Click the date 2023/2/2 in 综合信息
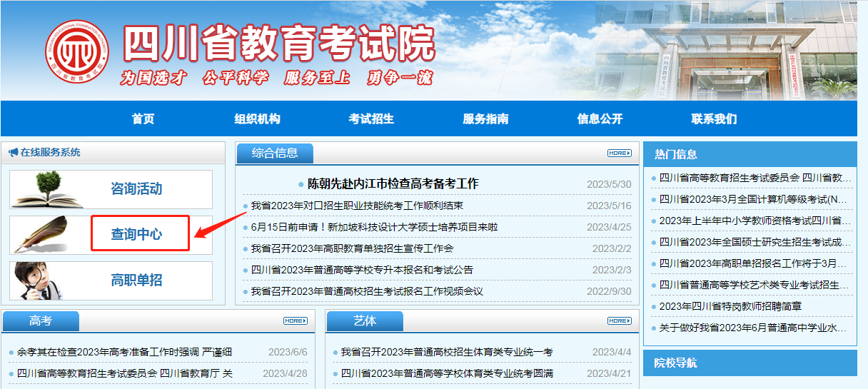The height and width of the screenshot is (389, 868). coord(612,248)
